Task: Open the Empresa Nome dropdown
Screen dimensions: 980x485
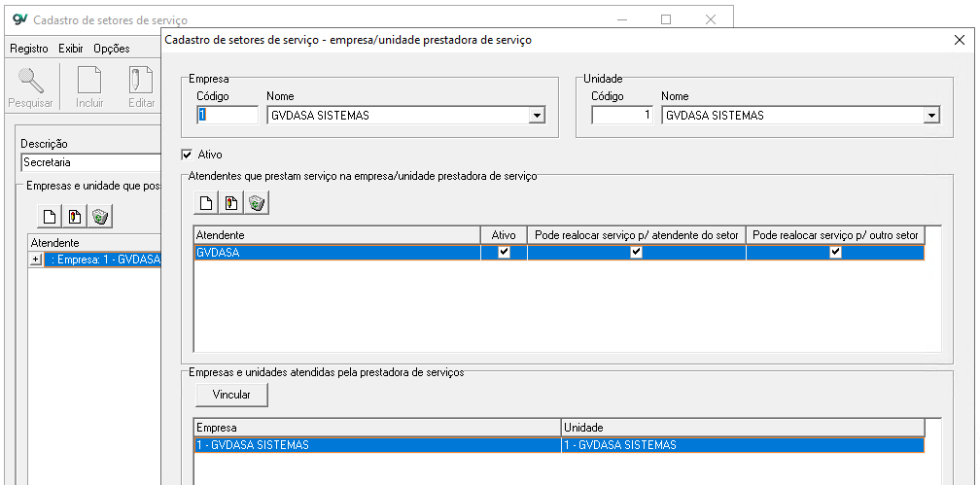Action: point(536,116)
